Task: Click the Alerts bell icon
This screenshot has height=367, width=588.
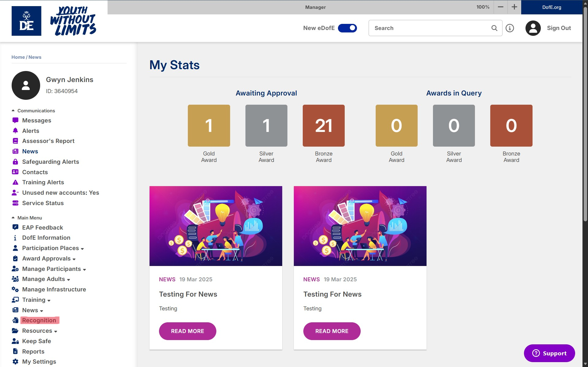Action: pyautogui.click(x=15, y=131)
